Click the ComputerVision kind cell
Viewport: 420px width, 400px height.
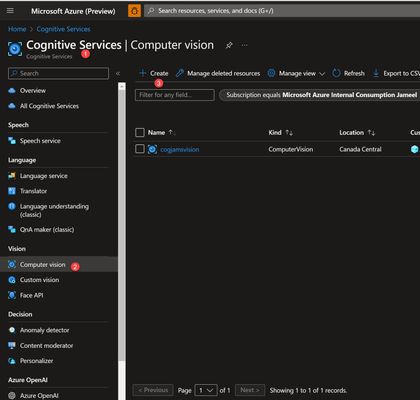click(x=291, y=149)
